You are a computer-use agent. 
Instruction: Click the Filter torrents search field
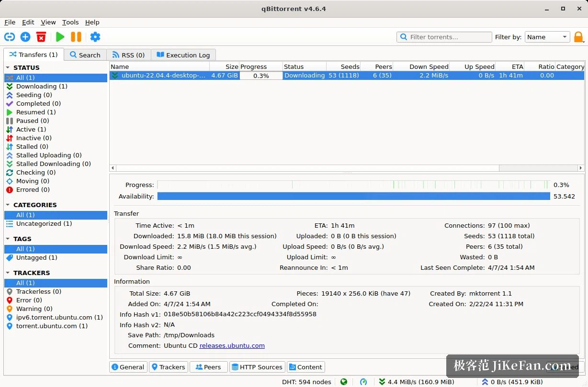pyautogui.click(x=444, y=37)
